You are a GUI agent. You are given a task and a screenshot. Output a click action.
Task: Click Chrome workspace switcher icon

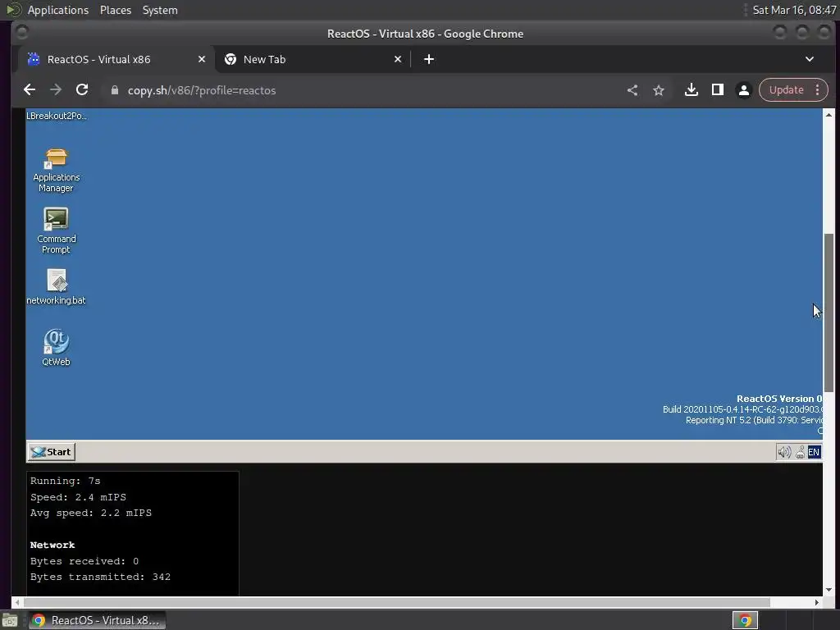pos(745,620)
